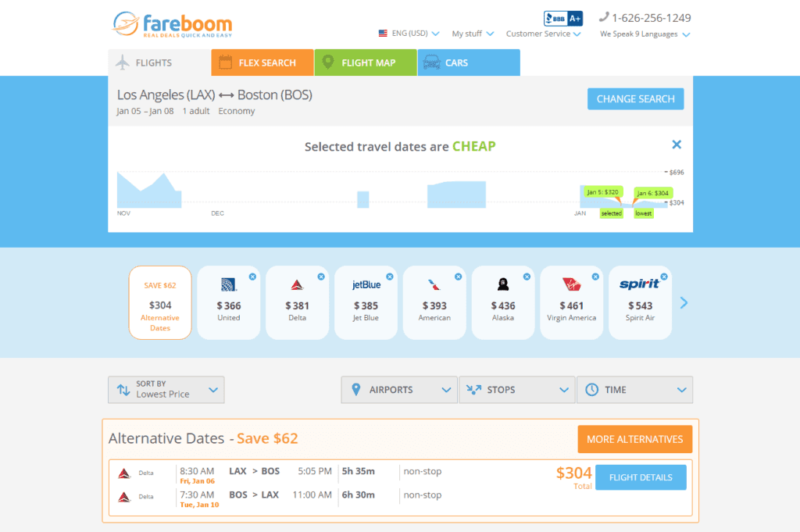Screen dimensions: 800x532
Task: Expand the Stops filter dropdown
Action: 517,390
